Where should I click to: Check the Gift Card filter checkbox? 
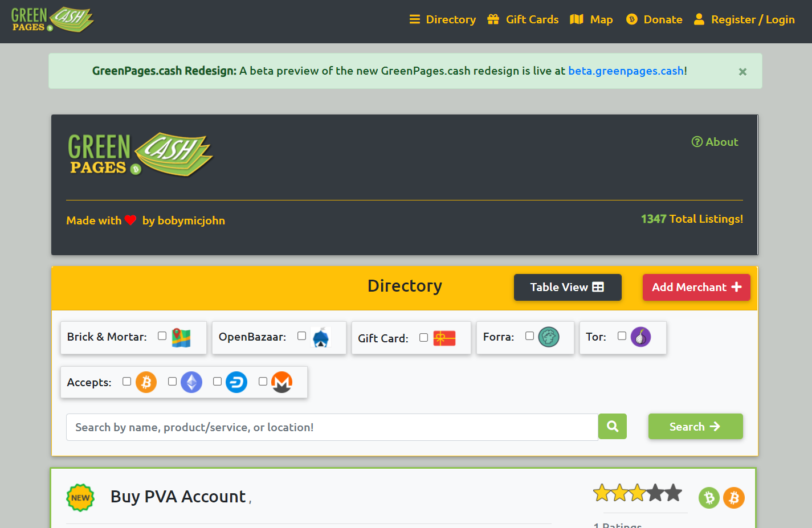(423, 338)
